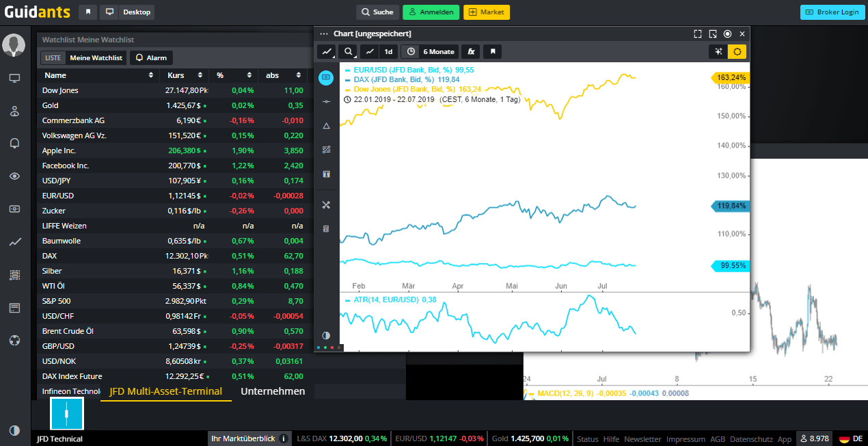Select the Apple Inc. watchlist row
The image size is (868, 446).
(174, 150)
